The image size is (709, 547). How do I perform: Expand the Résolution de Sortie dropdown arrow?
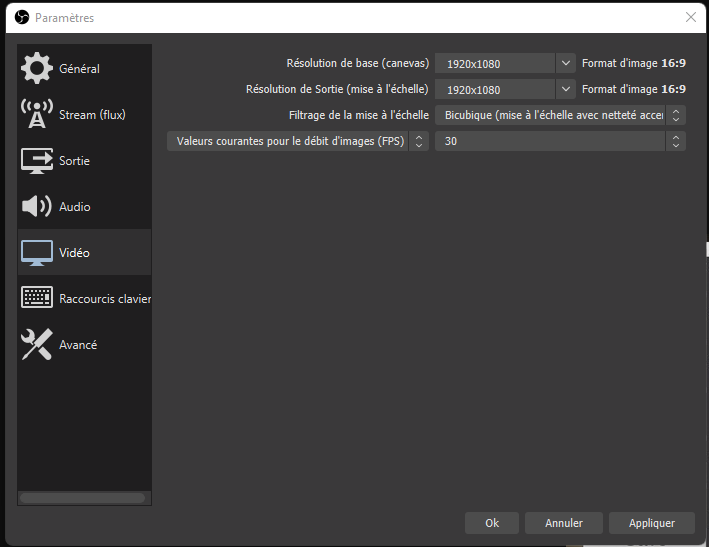point(566,89)
